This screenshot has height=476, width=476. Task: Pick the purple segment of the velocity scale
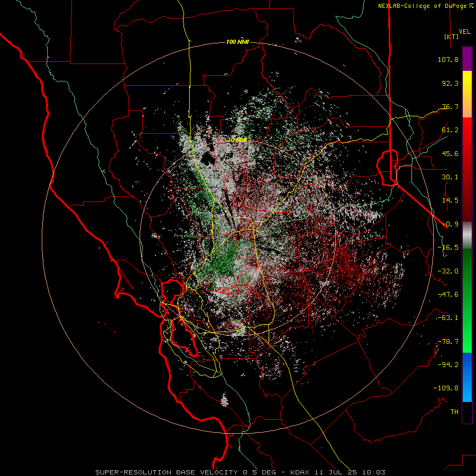click(467, 59)
